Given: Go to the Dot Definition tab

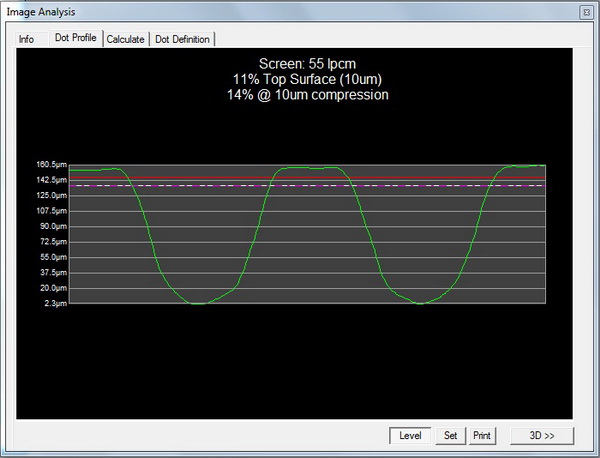Looking at the screenshot, I should [182, 39].
